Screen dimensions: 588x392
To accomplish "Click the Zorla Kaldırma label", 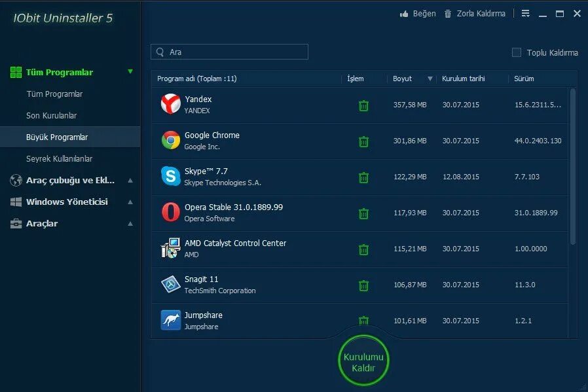I will 481,14.
